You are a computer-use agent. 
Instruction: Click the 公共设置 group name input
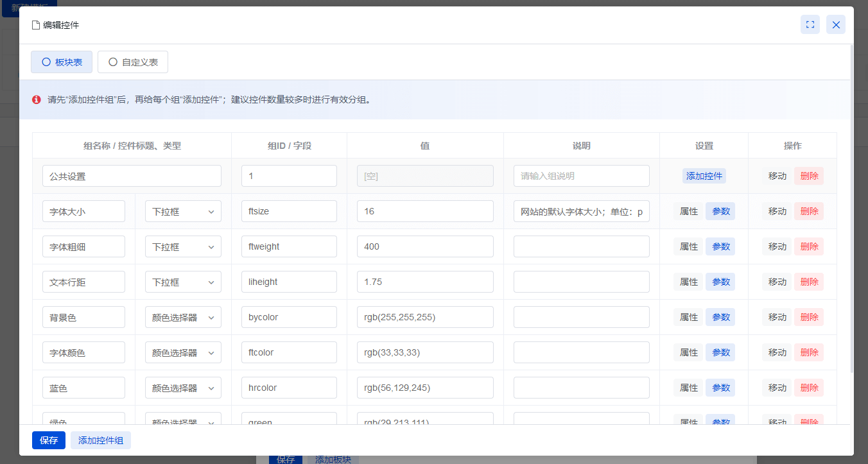(132, 176)
